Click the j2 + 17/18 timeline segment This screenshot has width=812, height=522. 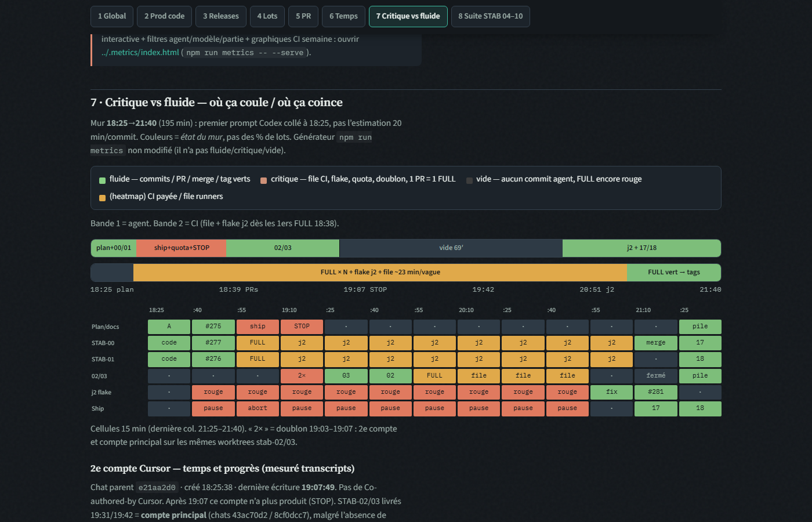coord(641,248)
